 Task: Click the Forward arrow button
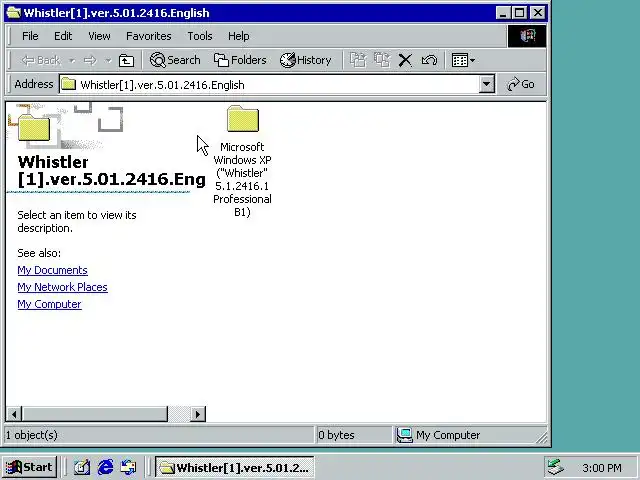click(x=90, y=60)
